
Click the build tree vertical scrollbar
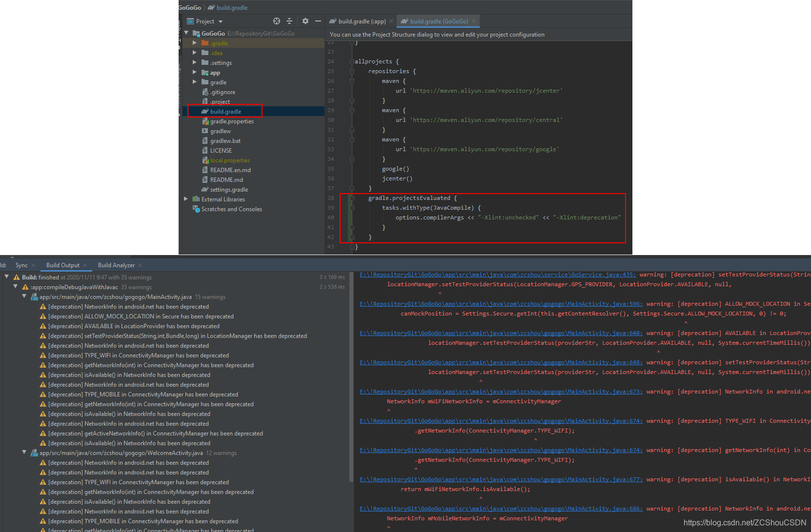click(x=351, y=377)
